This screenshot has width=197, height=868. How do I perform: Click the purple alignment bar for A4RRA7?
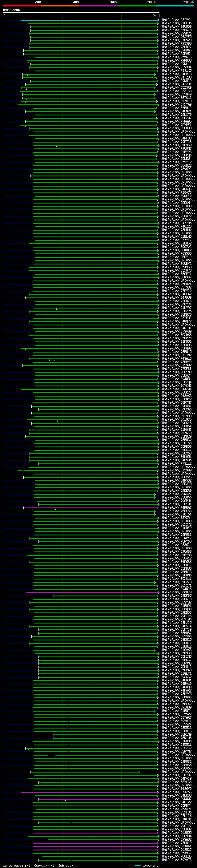pos(91,507)
